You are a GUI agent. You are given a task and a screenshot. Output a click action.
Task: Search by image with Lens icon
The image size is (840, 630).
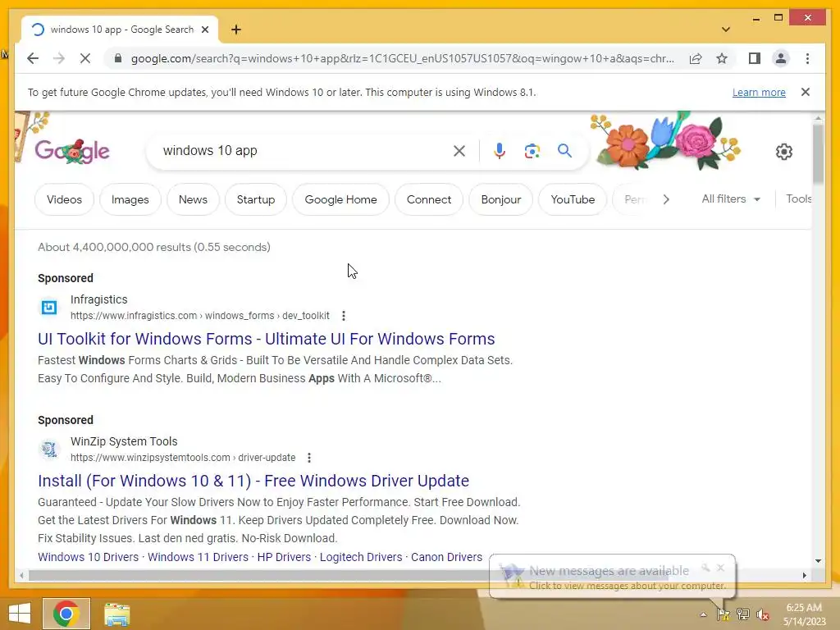[532, 151]
